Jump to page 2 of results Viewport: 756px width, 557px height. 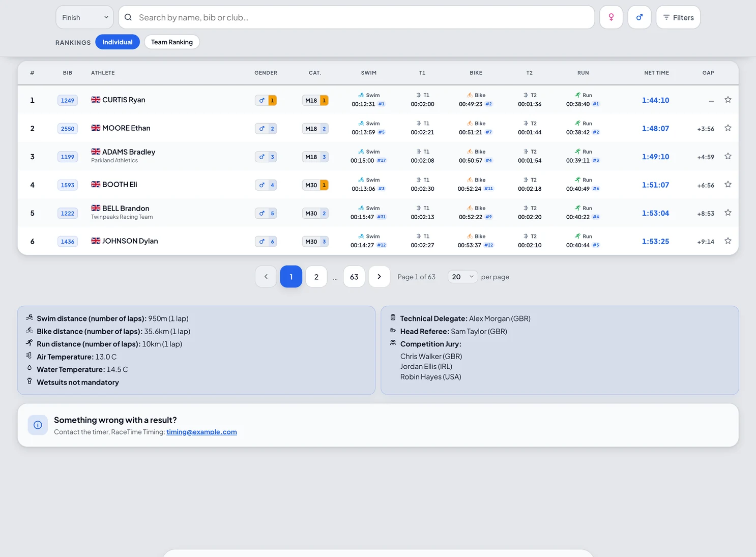coord(316,277)
